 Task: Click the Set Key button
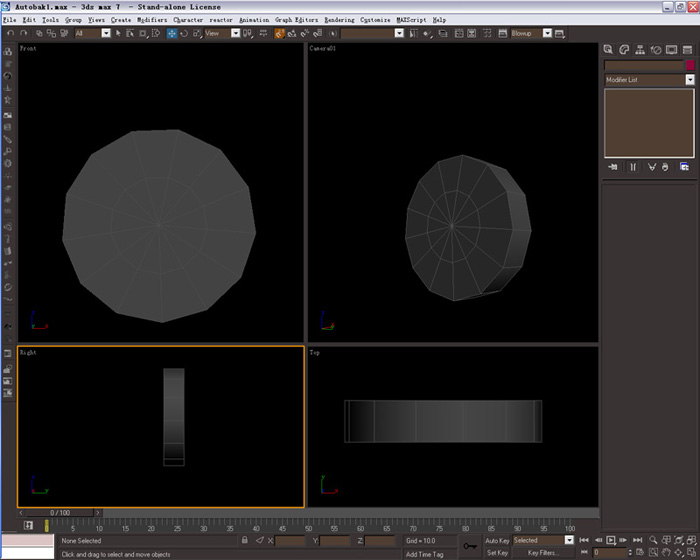pos(497,553)
